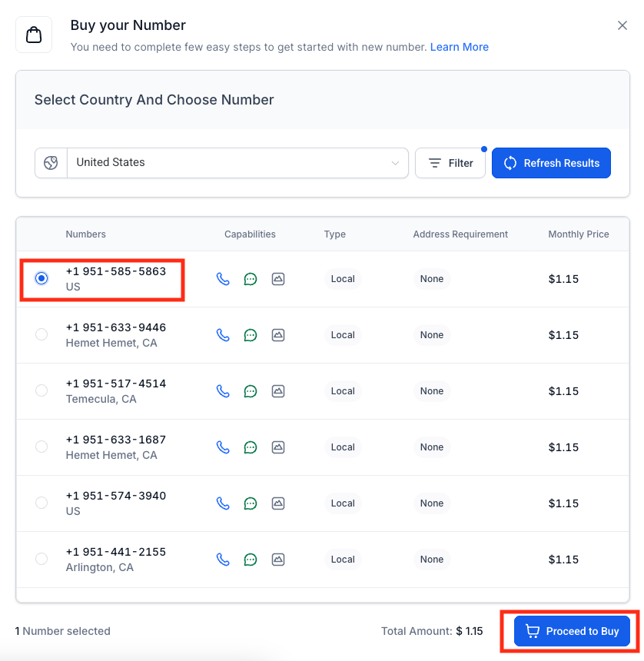The width and height of the screenshot is (644, 661).
Task: Open the United States country dropdown
Action: (231, 163)
